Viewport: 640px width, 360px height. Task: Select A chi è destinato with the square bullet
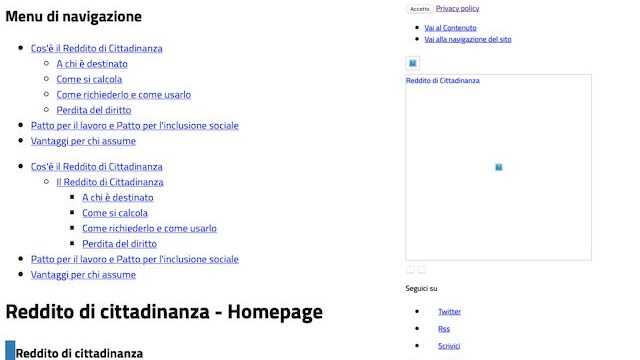pyautogui.click(x=118, y=198)
